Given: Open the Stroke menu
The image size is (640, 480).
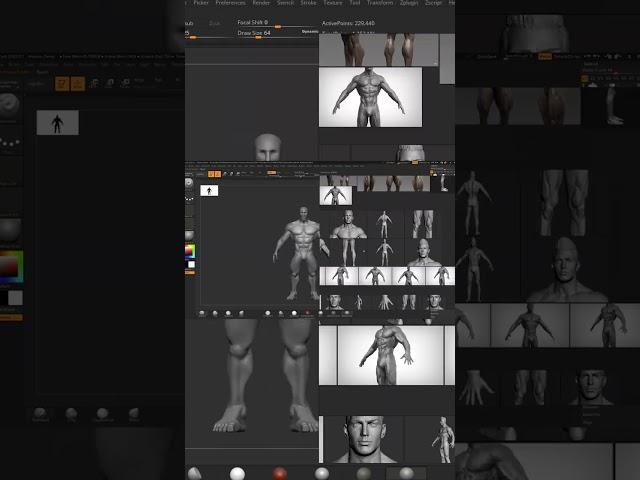Looking at the screenshot, I should (x=308, y=2).
